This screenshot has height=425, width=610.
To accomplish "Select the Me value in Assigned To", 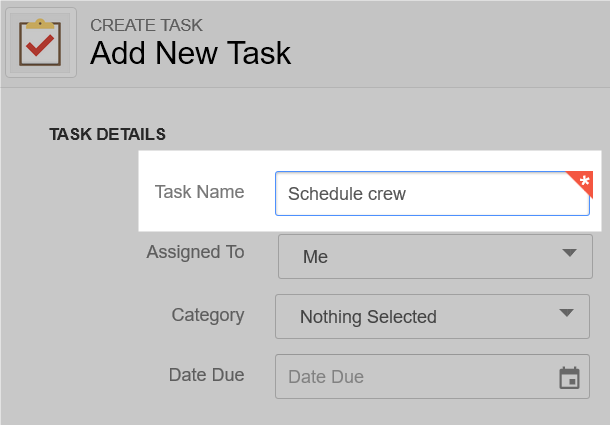I will point(315,257).
